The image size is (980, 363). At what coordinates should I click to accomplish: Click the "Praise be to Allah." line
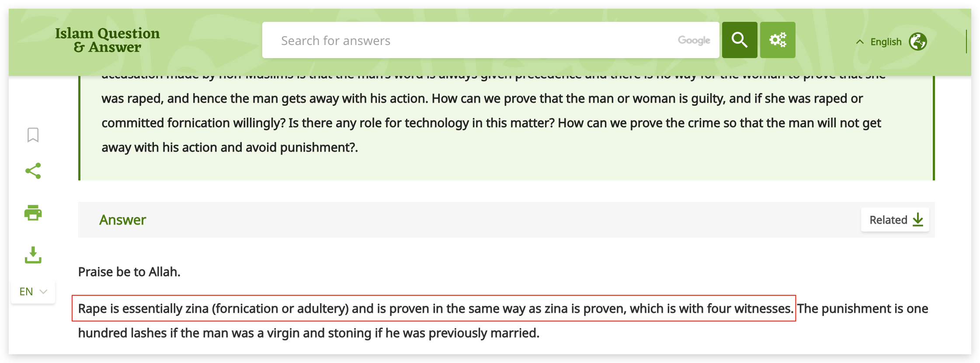pyautogui.click(x=129, y=272)
